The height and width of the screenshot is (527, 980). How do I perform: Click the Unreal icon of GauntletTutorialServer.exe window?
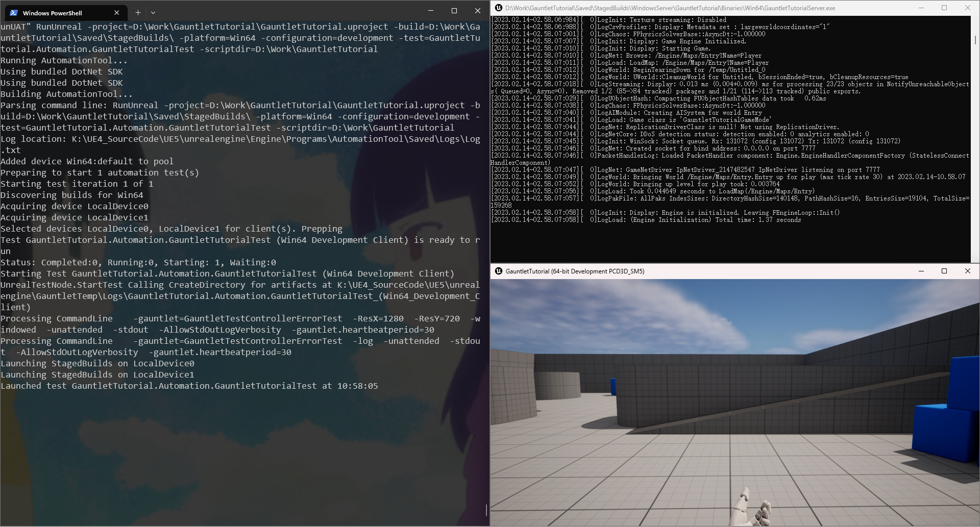pos(499,8)
